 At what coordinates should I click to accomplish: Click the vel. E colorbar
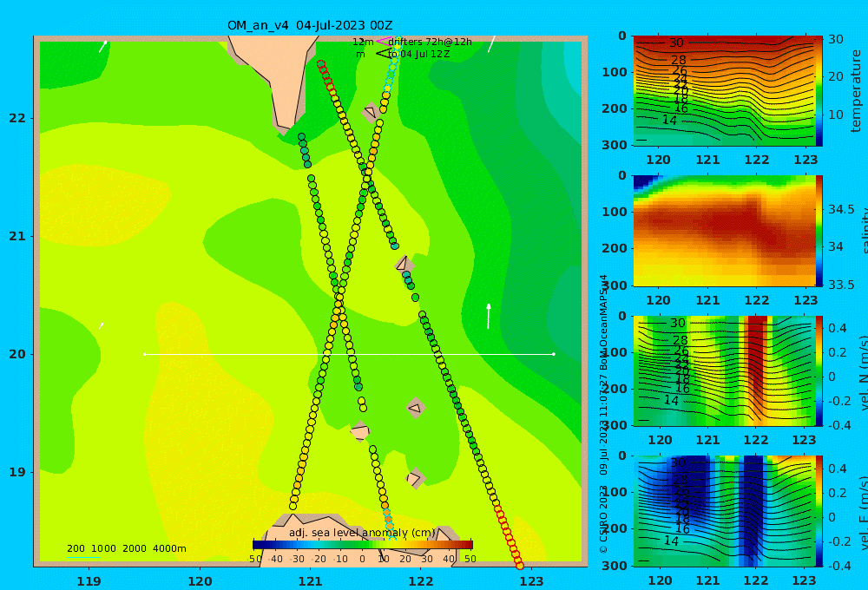click(819, 511)
